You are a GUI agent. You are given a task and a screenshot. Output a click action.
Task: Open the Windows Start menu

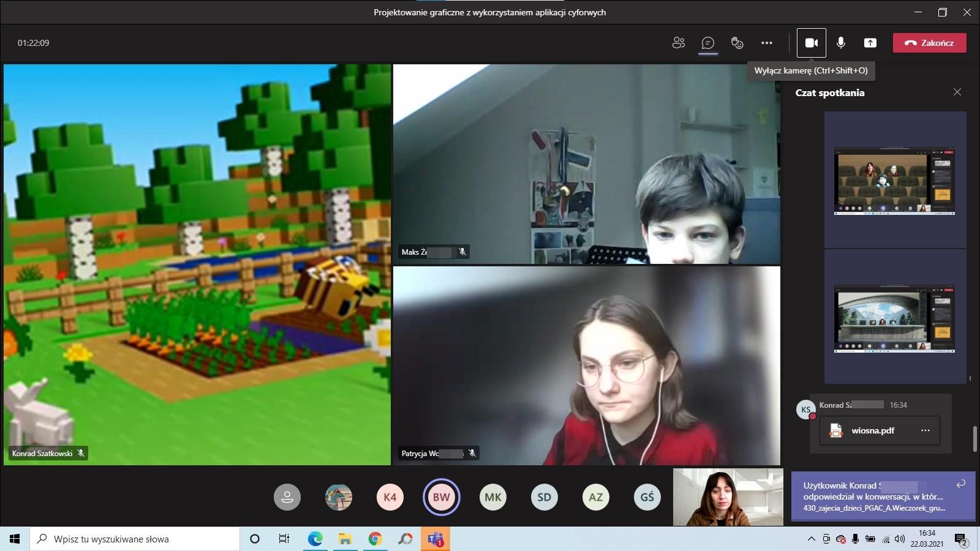(15, 539)
